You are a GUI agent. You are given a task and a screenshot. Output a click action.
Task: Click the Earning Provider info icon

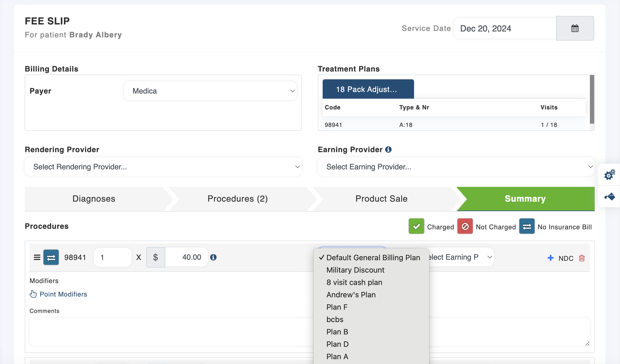[388, 149]
